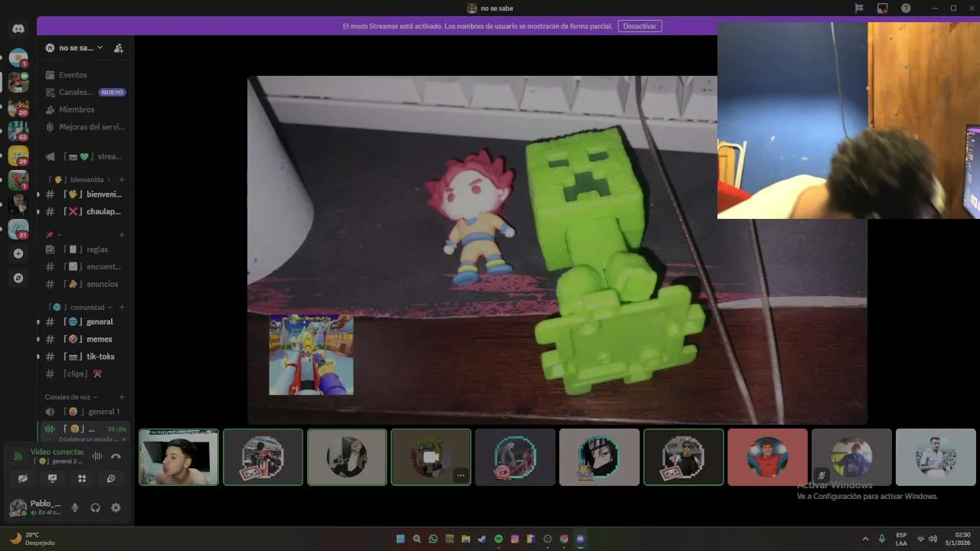The height and width of the screenshot is (551, 980).
Task: Open the server with 21 notifications
Action: [x=18, y=230]
